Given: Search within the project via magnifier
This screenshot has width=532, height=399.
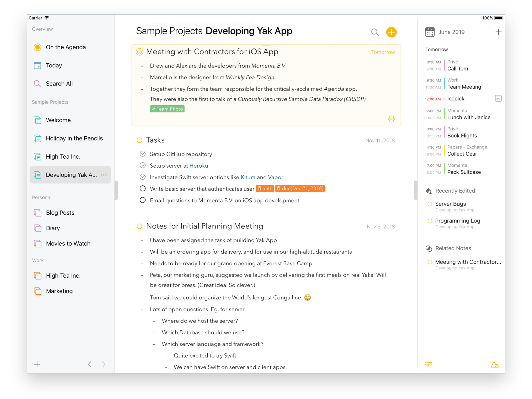Looking at the screenshot, I should [x=375, y=32].
